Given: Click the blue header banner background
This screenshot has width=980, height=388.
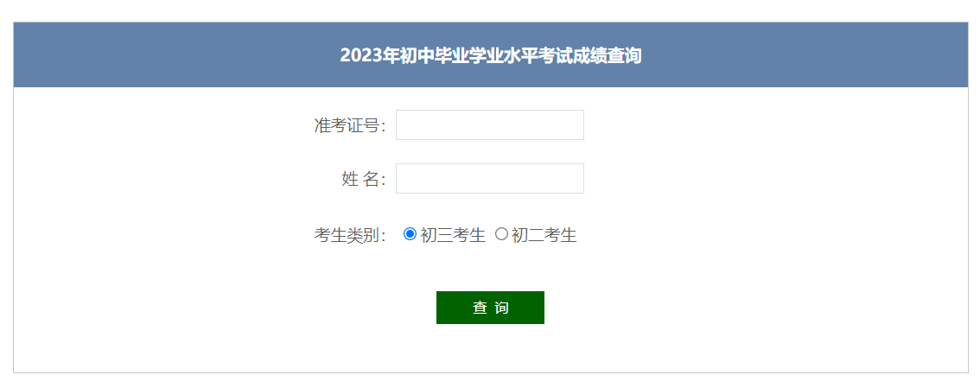Looking at the screenshot, I should (x=173, y=55).
